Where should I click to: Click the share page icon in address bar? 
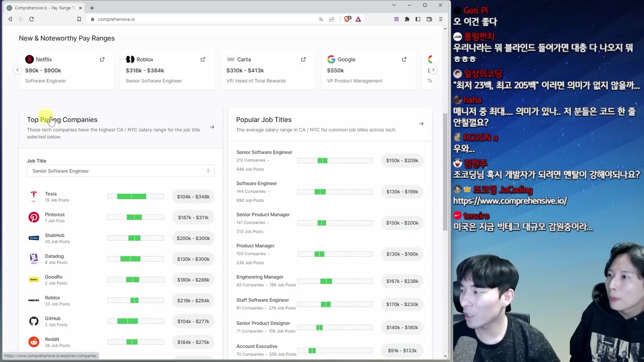(x=332, y=19)
